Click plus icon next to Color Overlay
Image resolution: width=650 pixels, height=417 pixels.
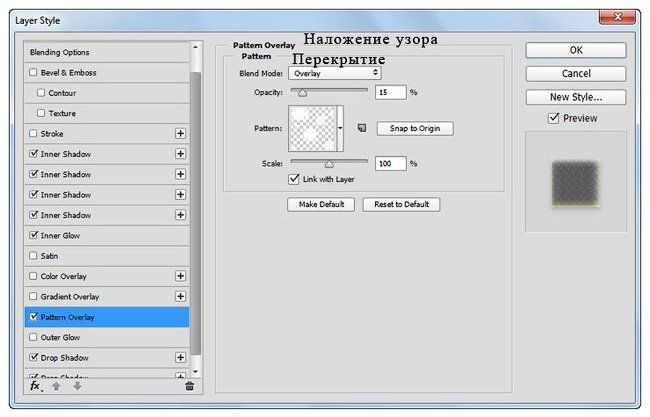coord(181,276)
